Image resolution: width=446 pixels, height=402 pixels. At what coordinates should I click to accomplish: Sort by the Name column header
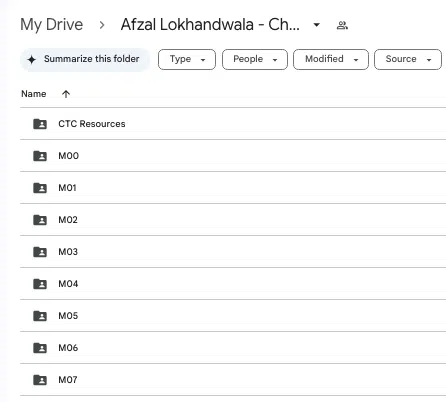point(34,94)
